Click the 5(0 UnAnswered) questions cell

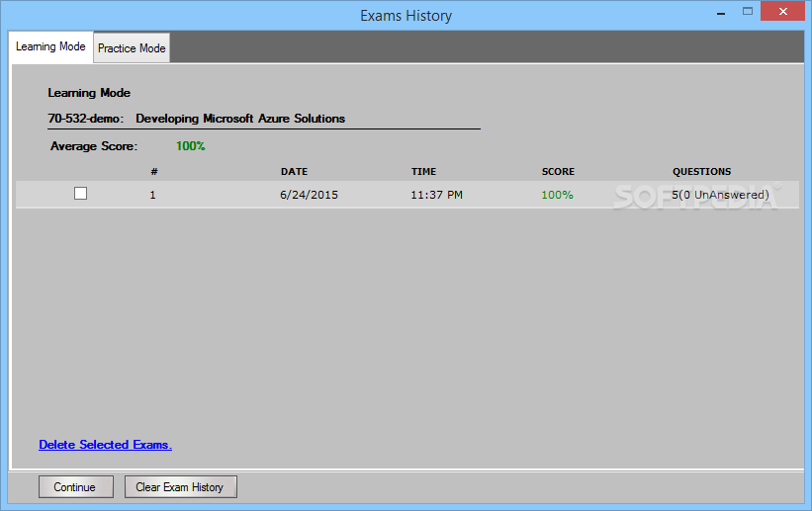coord(720,195)
